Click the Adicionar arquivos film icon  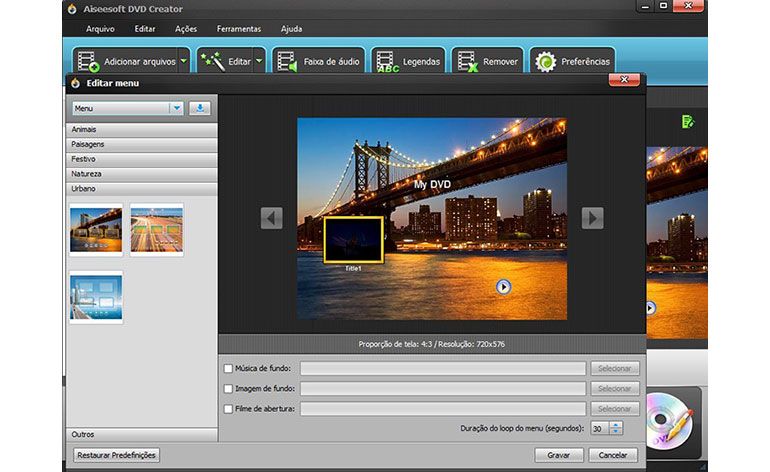89,62
